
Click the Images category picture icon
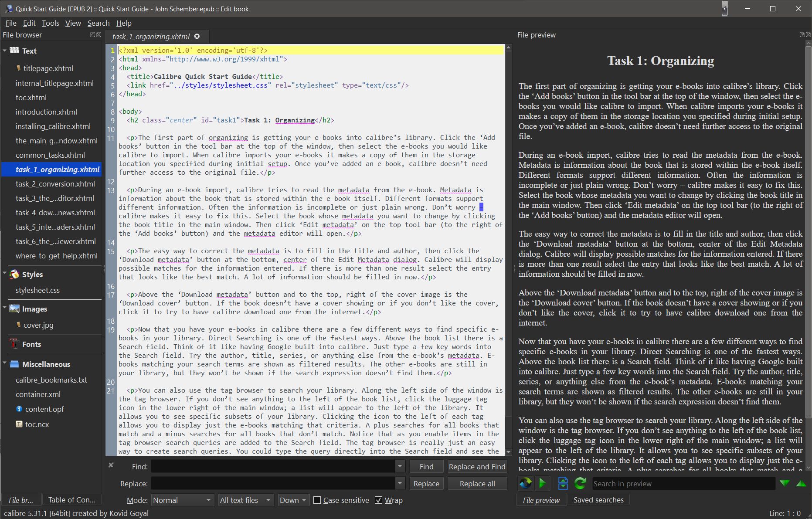click(x=14, y=309)
